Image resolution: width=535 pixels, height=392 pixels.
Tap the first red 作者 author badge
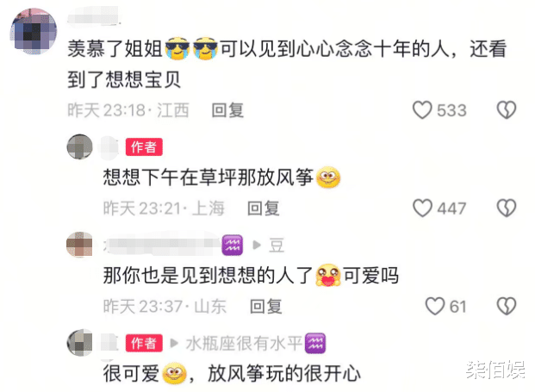click(144, 147)
